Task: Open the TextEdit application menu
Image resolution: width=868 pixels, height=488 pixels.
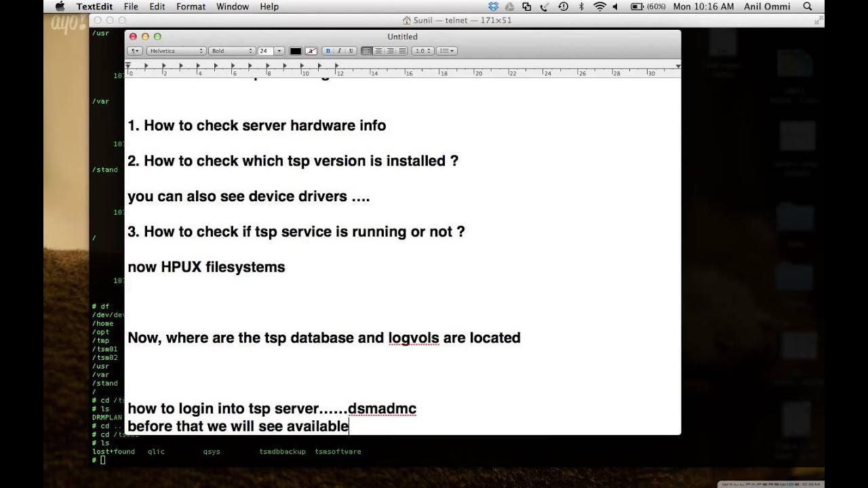Action: [x=94, y=7]
